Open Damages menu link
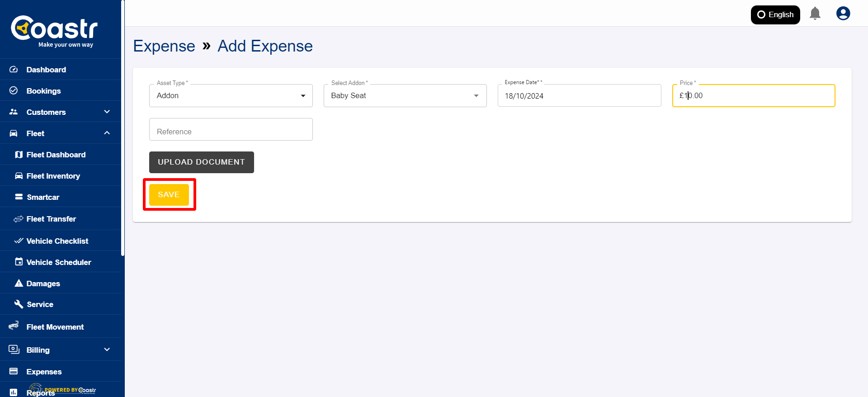The image size is (868, 397). (x=61, y=283)
